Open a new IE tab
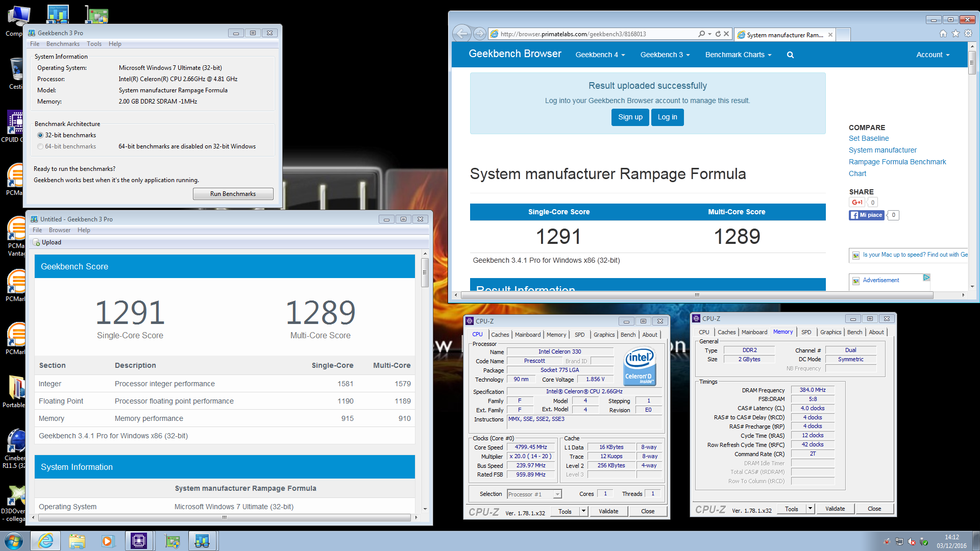The height and width of the screenshot is (551, 980). 843,35
